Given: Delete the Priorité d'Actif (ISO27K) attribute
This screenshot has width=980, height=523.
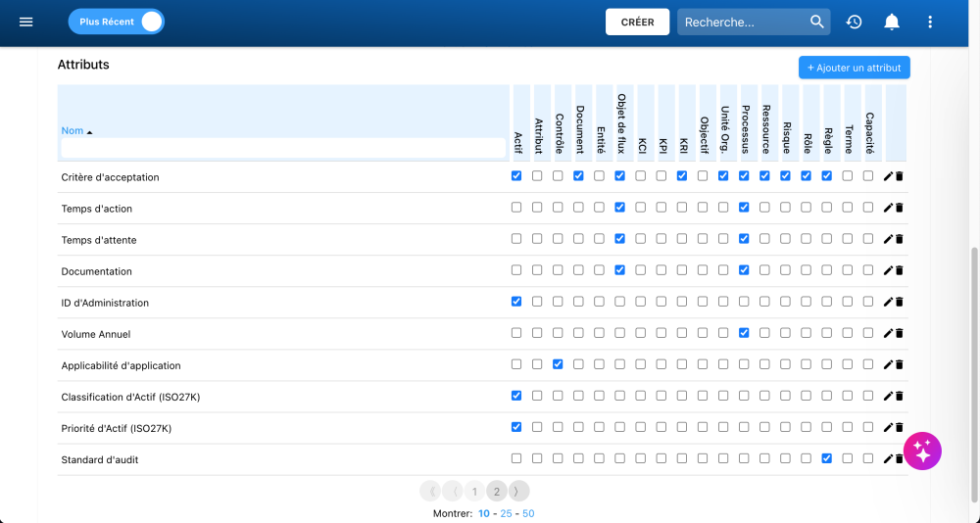Looking at the screenshot, I should pyautogui.click(x=900, y=427).
